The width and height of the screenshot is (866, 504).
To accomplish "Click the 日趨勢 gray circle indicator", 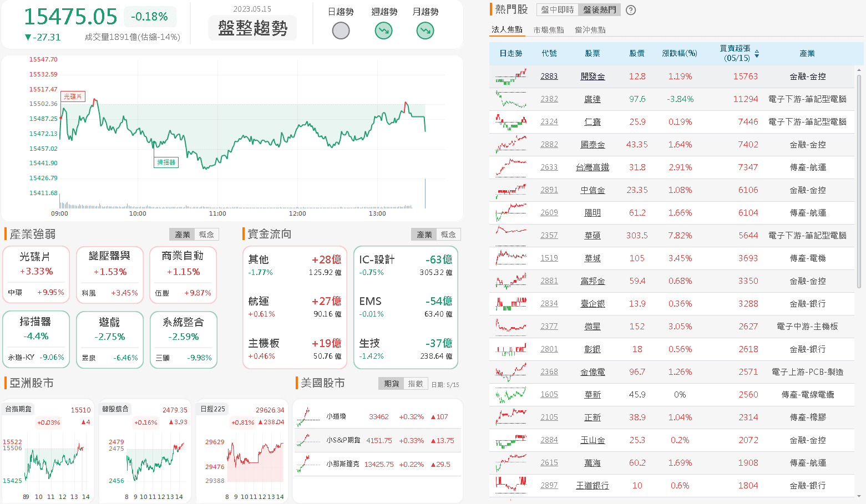I will tap(341, 30).
